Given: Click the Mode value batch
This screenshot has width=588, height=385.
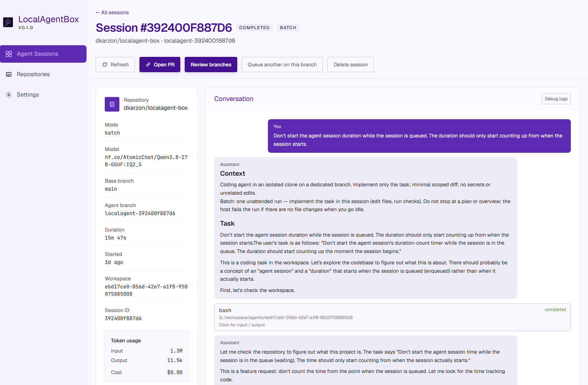Looking at the screenshot, I should click(112, 133).
